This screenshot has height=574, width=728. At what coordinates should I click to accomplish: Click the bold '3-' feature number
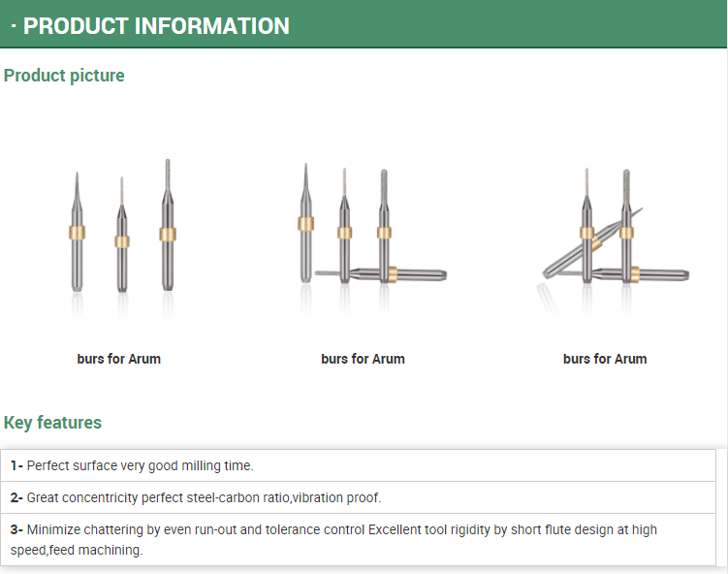click(x=16, y=530)
